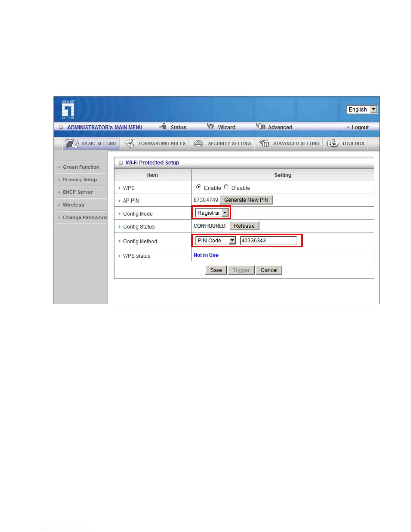This screenshot has width=411, height=532.
Task: Click the Item column header
Action: [x=152, y=175]
